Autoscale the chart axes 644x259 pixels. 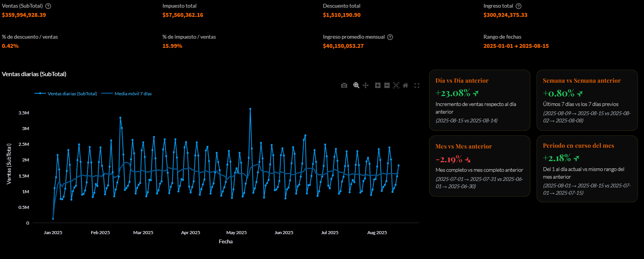click(396, 85)
